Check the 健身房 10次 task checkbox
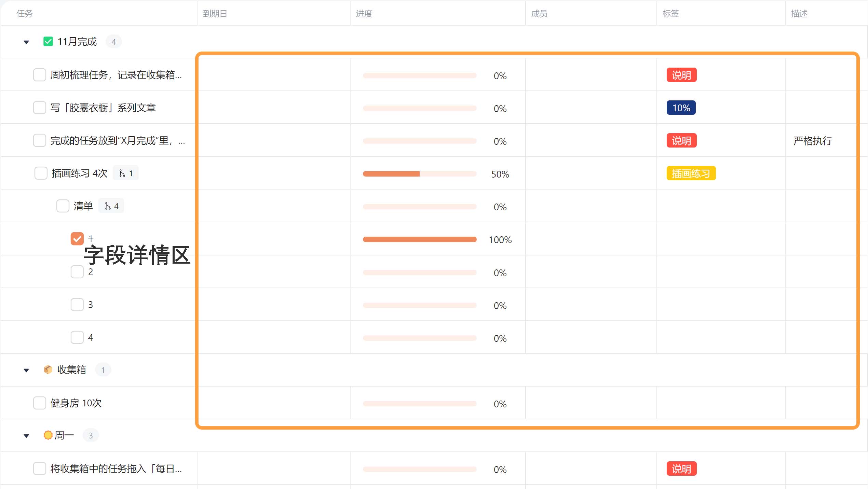The image size is (868, 489). click(40, 403)
